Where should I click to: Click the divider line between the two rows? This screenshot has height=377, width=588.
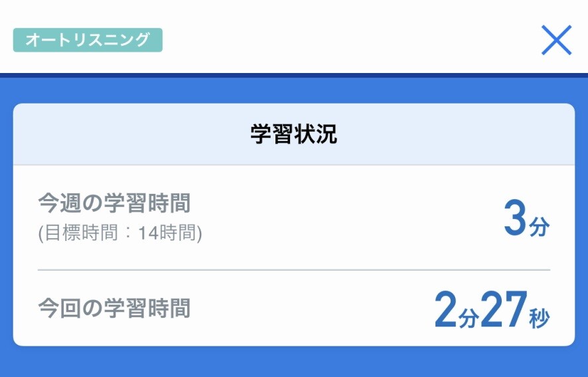click(293, 270)
